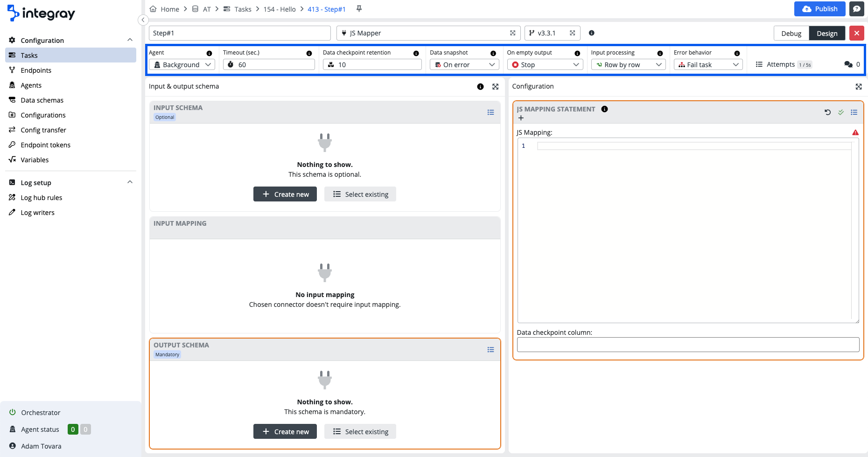
Task: Open the chat icon beside Publish
Action: tap(856, 9)
